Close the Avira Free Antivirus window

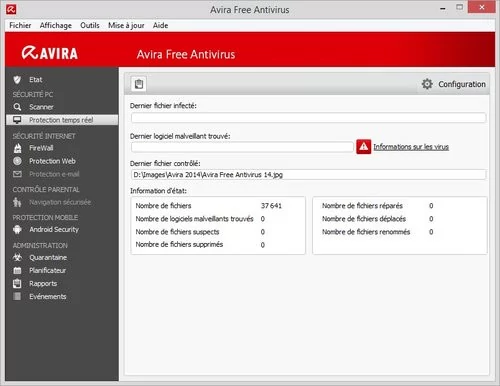tap(482, 7)
